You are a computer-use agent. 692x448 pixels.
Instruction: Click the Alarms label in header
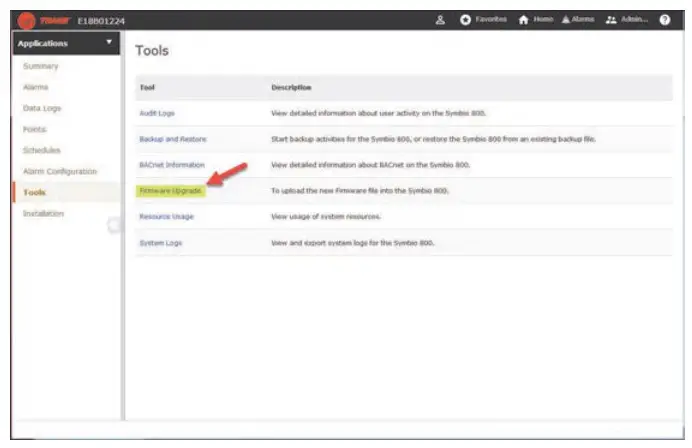(583, 19)
